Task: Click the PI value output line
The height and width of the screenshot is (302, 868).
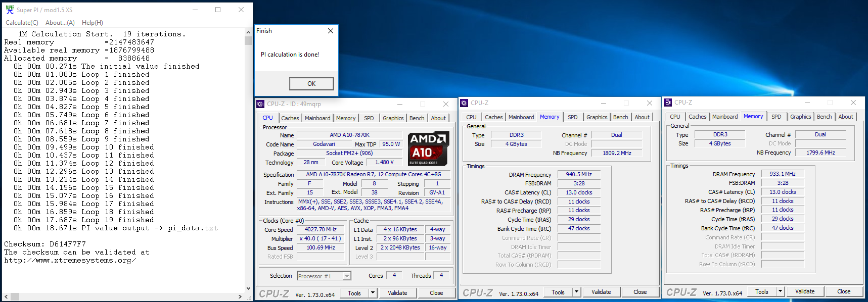Action: coord(115,228)
